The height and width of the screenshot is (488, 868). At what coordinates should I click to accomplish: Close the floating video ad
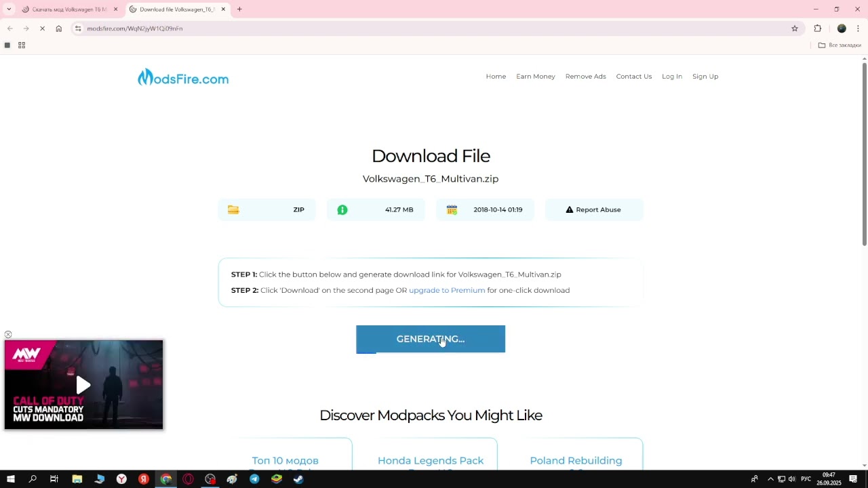[x=8, y=335]
